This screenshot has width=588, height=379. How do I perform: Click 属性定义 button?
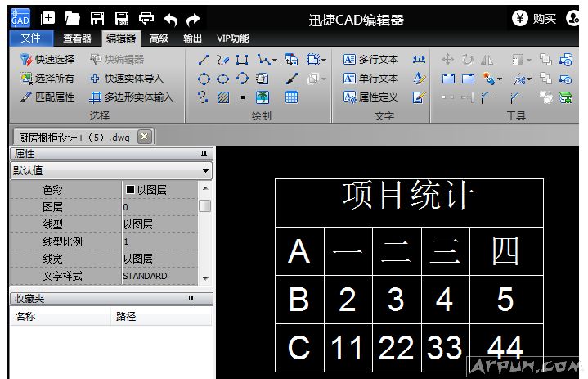tap(371, 97)
